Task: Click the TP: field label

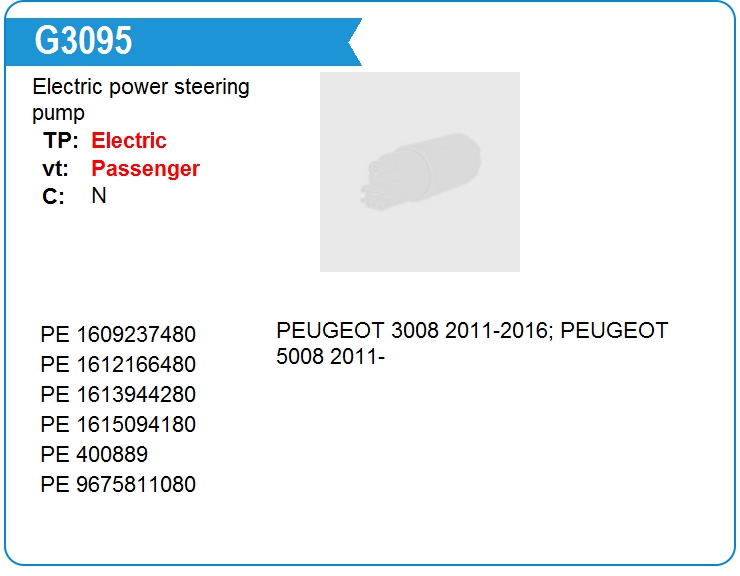Action: point(60,141)
